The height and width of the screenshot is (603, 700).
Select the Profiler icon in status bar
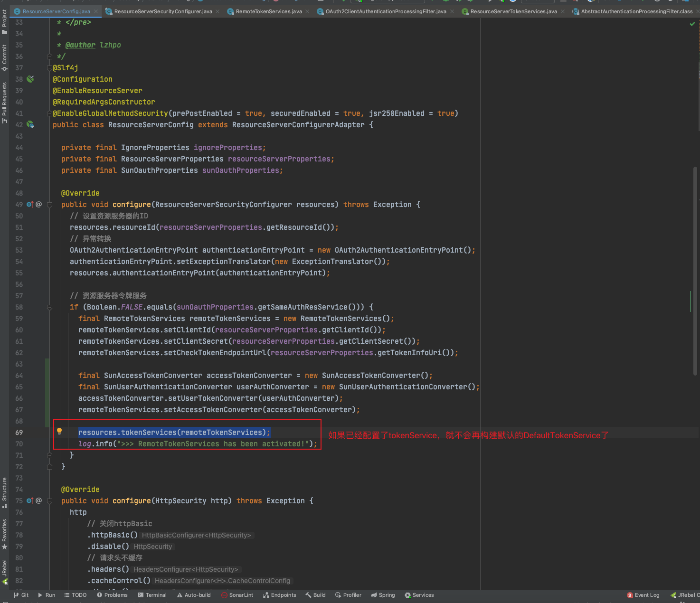(348, 595)
